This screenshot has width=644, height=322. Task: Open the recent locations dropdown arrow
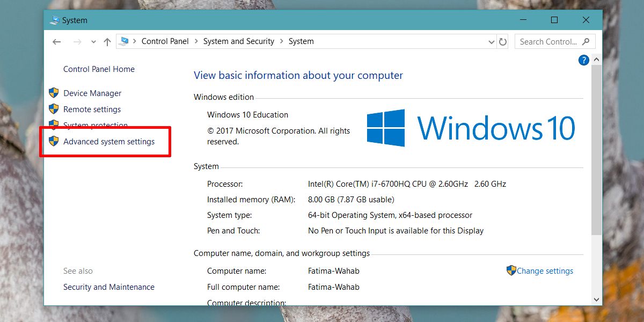pyautogui.click(x=93, y=42)
